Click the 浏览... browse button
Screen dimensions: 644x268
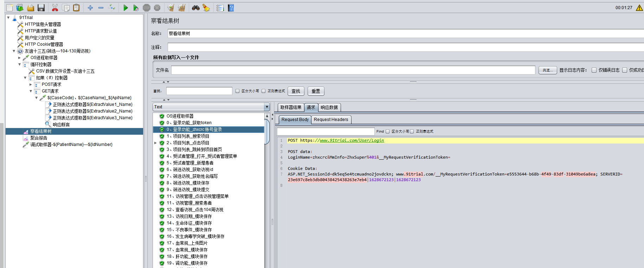(x=548, y=70)
